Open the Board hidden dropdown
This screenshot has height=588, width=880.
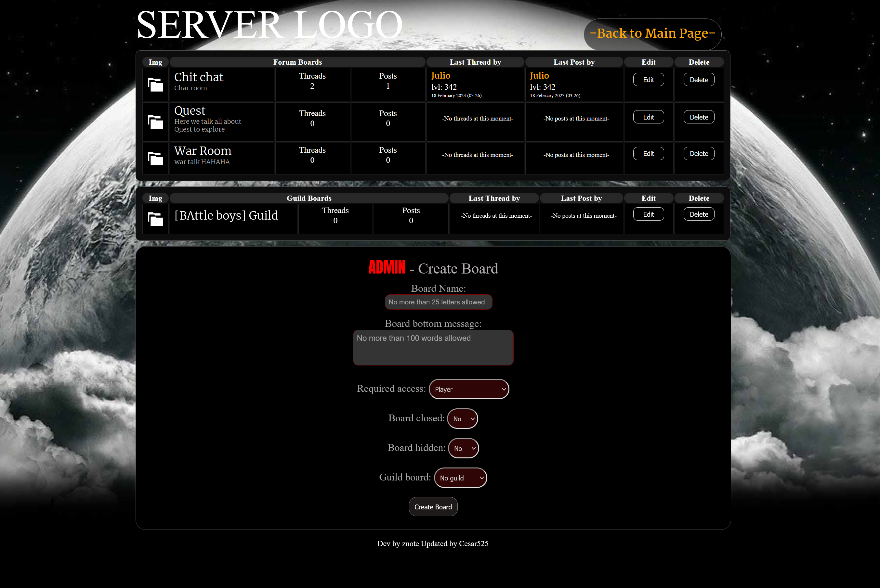click(464, 448)
